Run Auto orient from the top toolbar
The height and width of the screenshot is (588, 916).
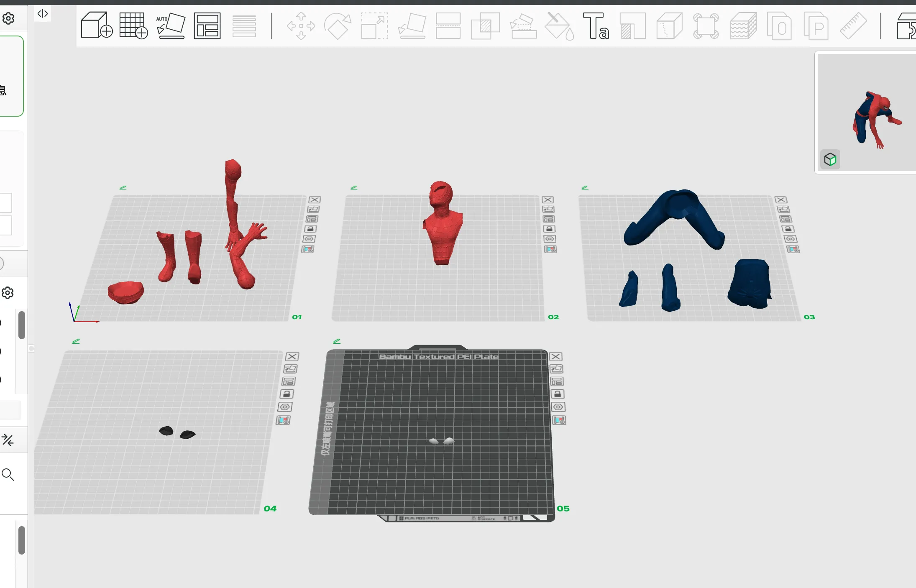[171, 26]
